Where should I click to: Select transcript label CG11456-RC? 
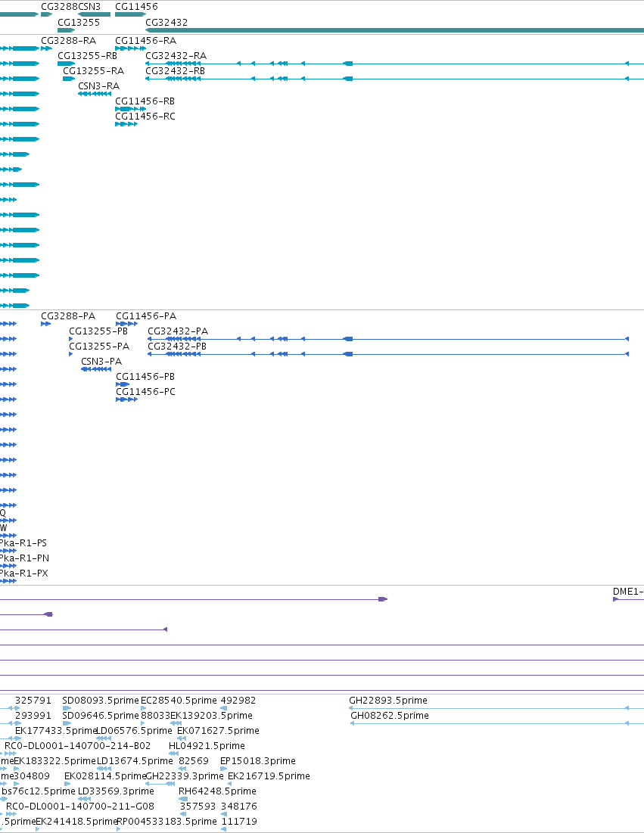[145, 117]
